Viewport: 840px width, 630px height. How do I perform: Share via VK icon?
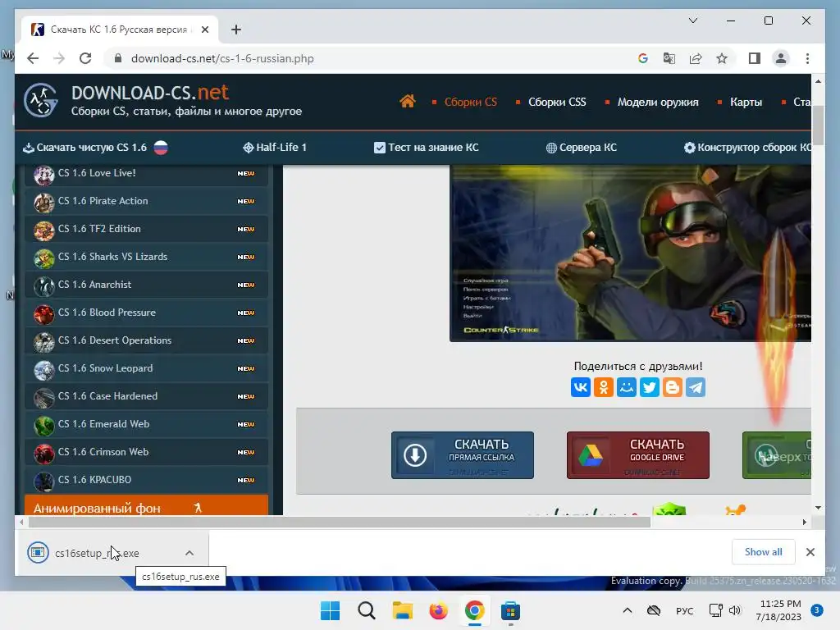tap(581, 387)
